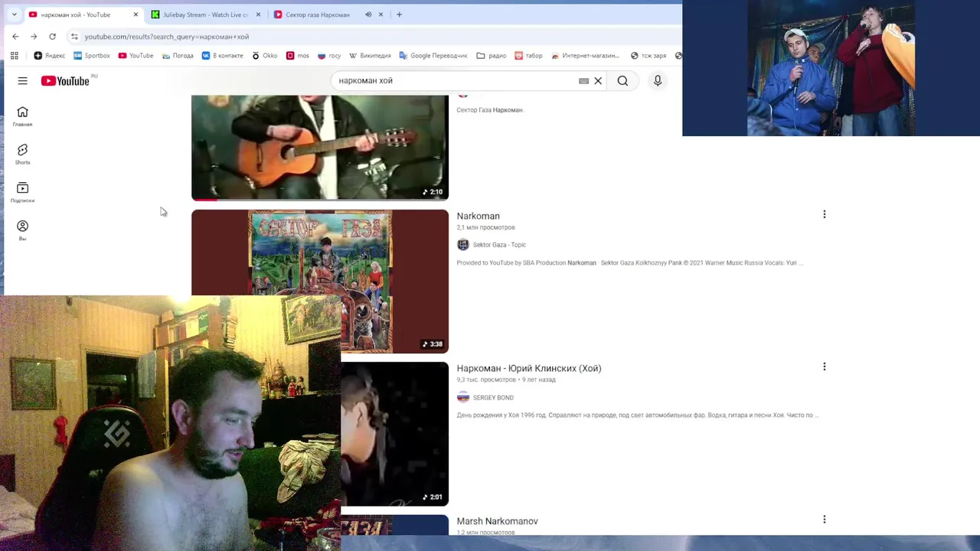This screenshot has height=551, width=980.
Task: Open Sektor Gaza - Topic channel avatar
Action: click(x=462, y=245)
